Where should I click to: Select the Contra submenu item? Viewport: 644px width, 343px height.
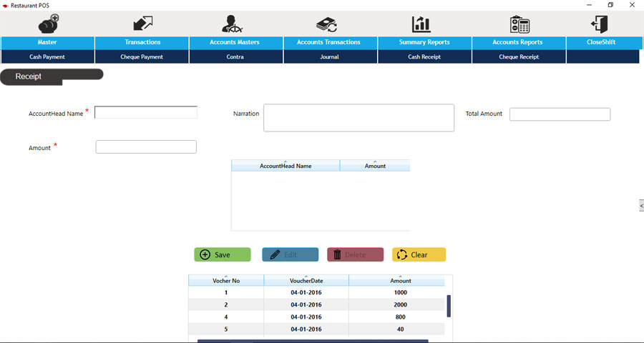pos(235,56)
